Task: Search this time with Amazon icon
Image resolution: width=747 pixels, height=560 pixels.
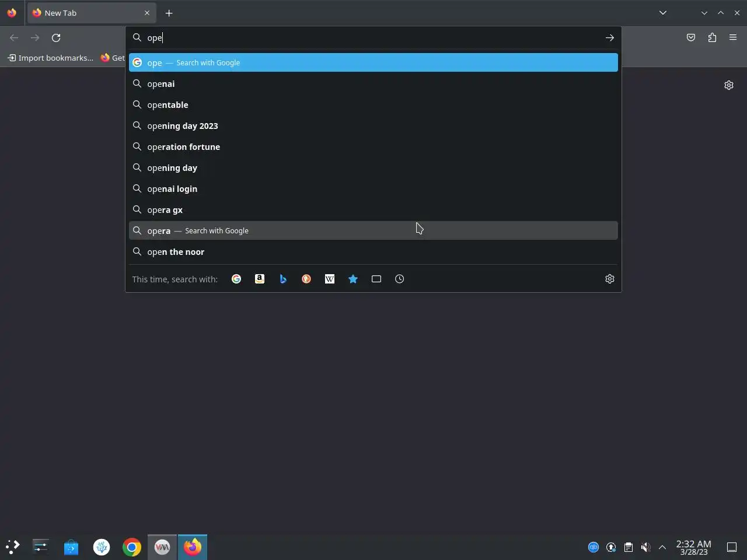Action: pos(260,279)
